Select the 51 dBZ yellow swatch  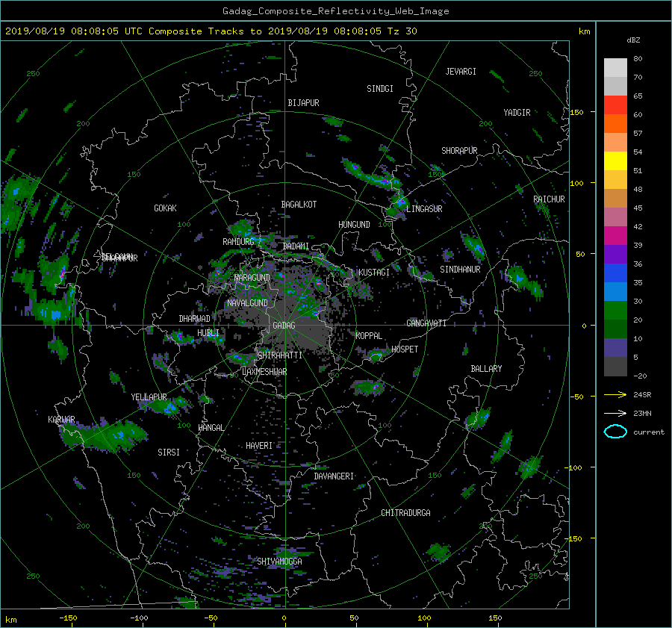click(615, 161)
